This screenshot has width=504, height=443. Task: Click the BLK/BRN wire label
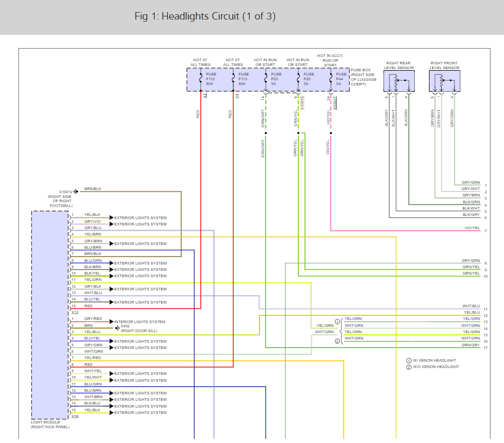point(92,267)
